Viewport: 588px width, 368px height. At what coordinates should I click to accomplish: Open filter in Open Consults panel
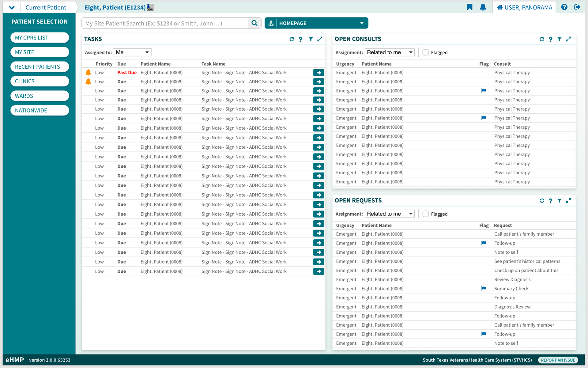tap(560, 39)
